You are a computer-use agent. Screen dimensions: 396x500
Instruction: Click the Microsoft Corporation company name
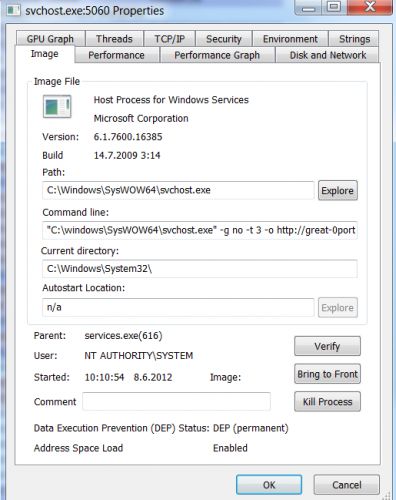[141, 118]
